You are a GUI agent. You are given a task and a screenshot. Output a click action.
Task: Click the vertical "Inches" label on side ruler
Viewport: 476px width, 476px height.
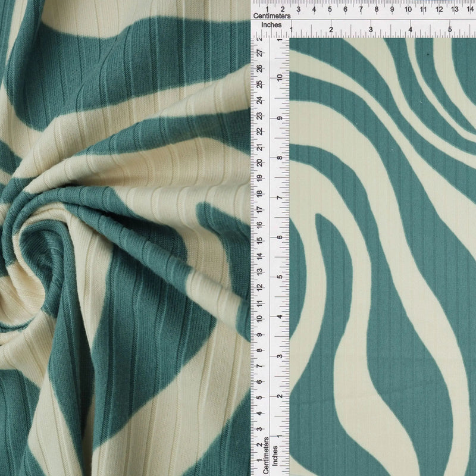275,456
